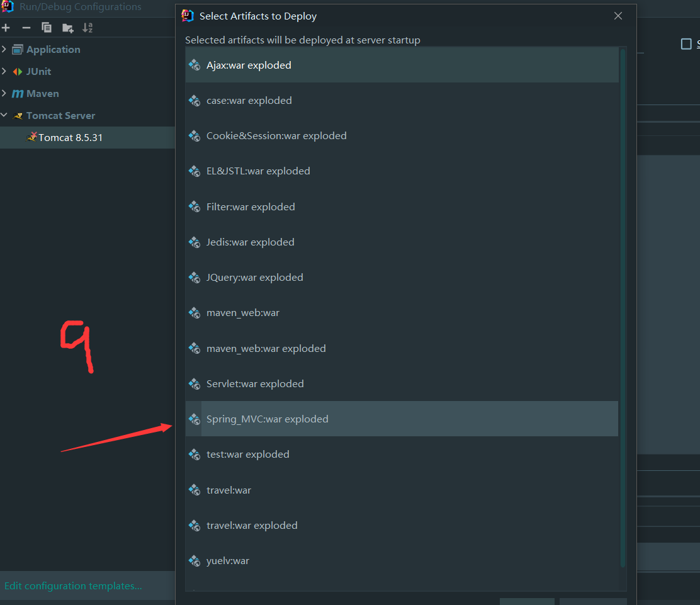700x605 pixels.
Task: Click the Sort Configurations alphabetically icon
Action: tap(87, 27)
